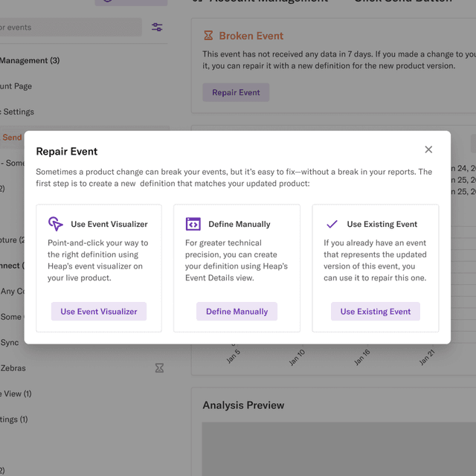Select the orange highlighted Send event
The image size is (476, 476).
pos(12,137)
